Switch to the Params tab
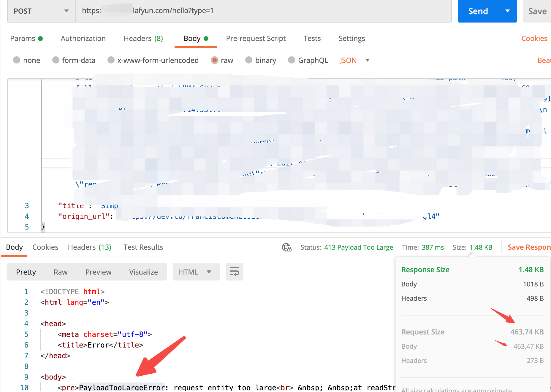The image size is (551, 392). pyautogui.click(x=26, y=39)
